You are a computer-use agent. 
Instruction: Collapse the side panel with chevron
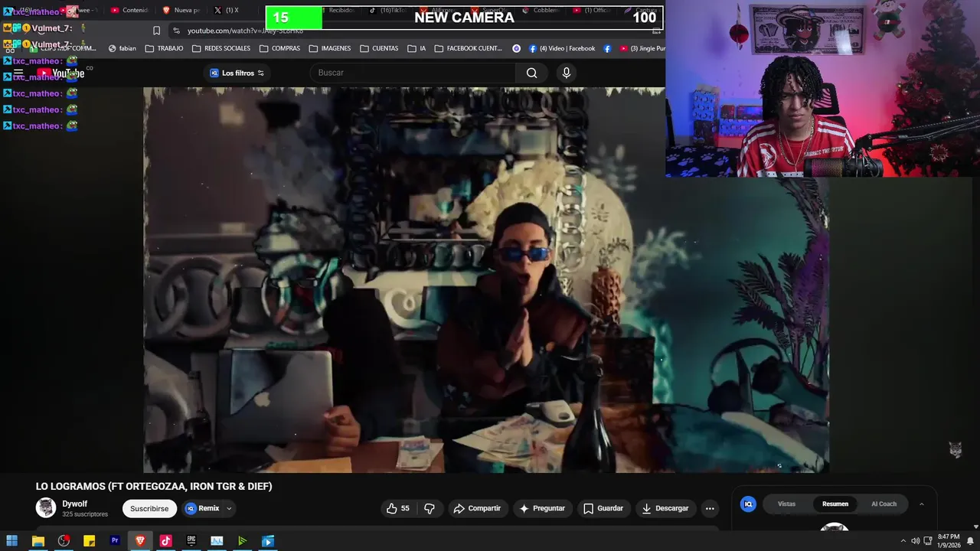921,504
